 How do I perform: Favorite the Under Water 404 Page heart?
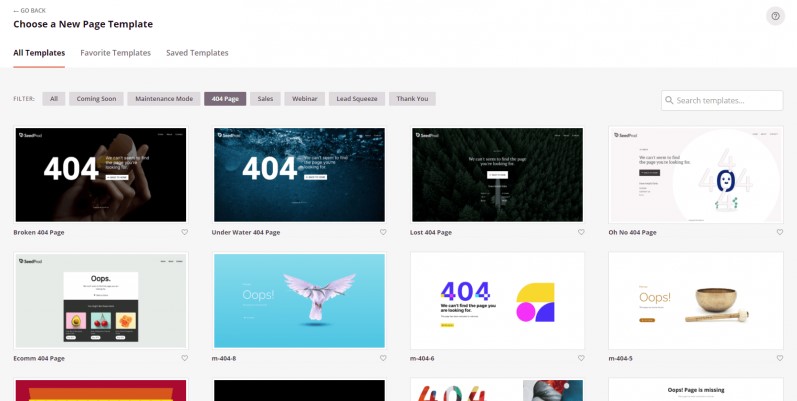(x=383, y=232)
